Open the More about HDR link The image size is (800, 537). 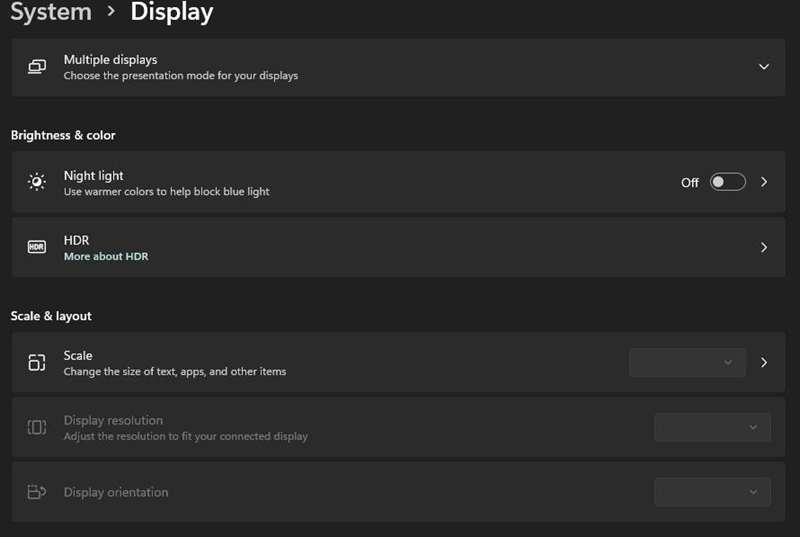point(106,257)
